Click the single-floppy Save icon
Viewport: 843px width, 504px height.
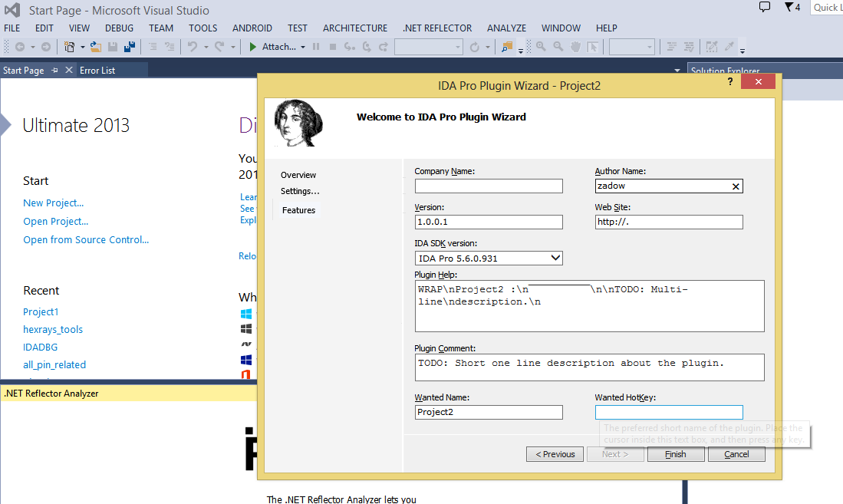click(112, 47)
